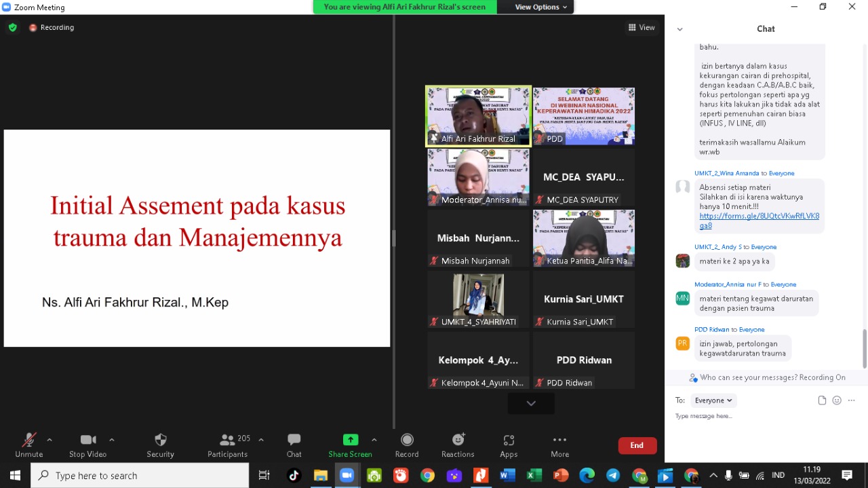Expand audio options arrow beside Unmute

pyautogui.click(x=50, y=440)
